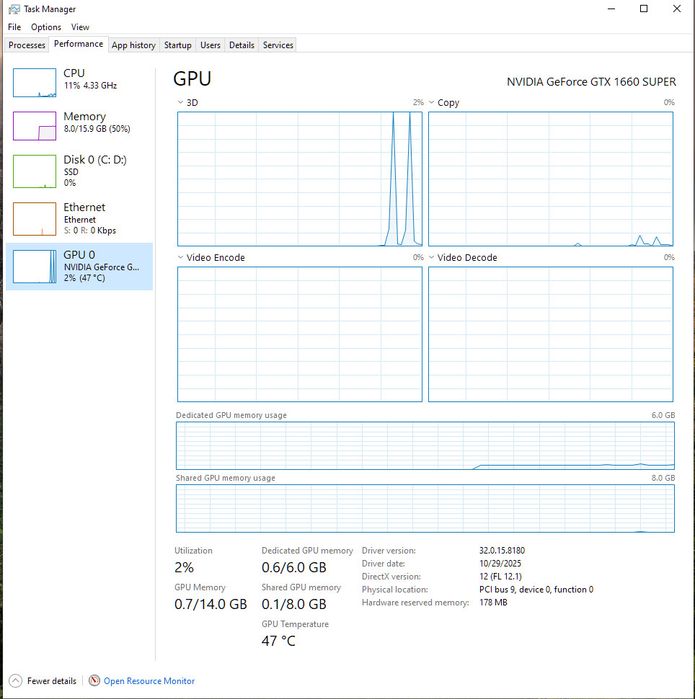Select the Disk 0 mini graph

34,171
